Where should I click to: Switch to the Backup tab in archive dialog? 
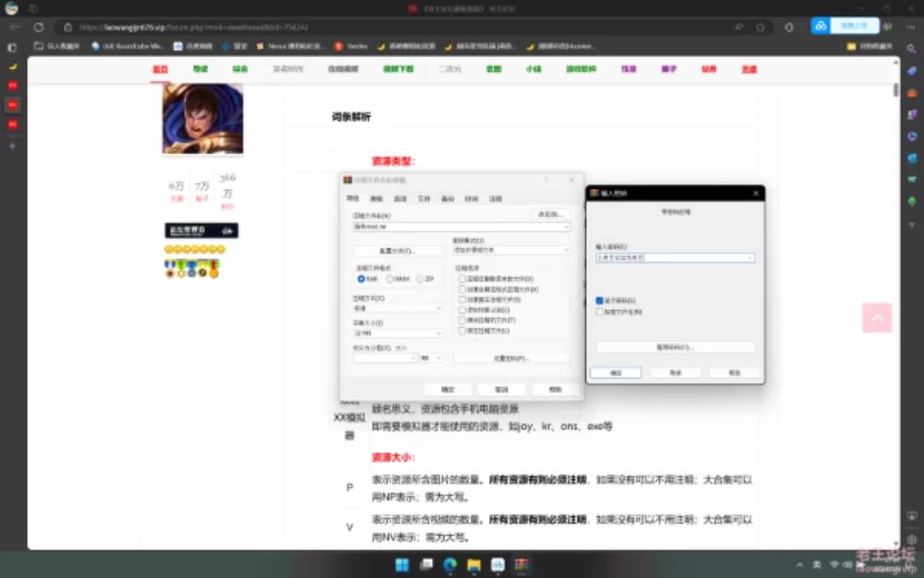coord(448,198)
